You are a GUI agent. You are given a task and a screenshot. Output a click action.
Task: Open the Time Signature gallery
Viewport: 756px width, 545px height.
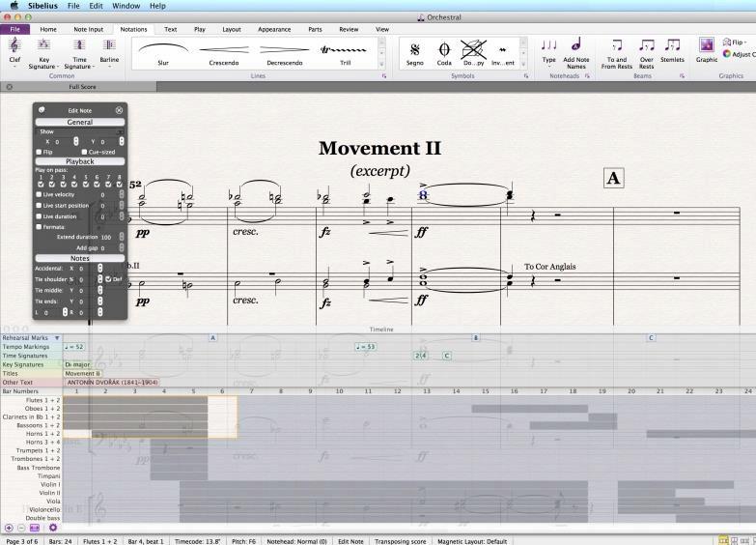(x=79, y=54)
